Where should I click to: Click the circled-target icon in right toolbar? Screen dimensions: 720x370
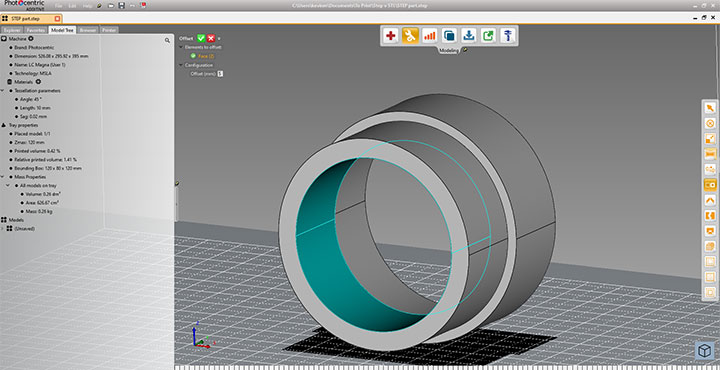[710, 123]
